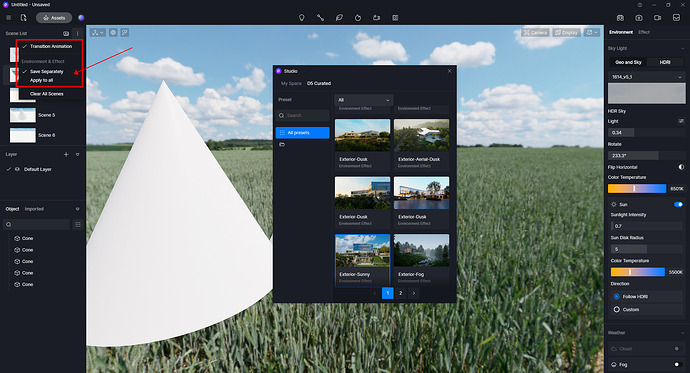The image size is (690, 373).
Task: Open the hamburger main menu icon
Action: tap(8, 18)
